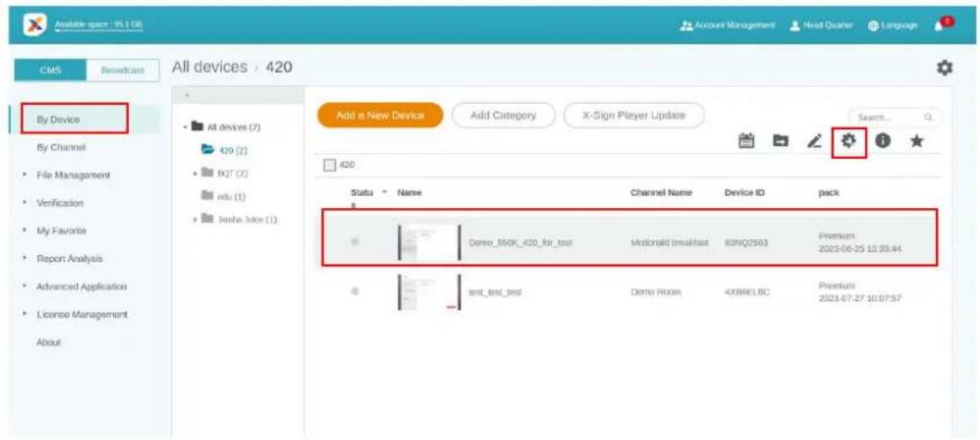Tick the 420 select-all checkbox

click(329, 166)
